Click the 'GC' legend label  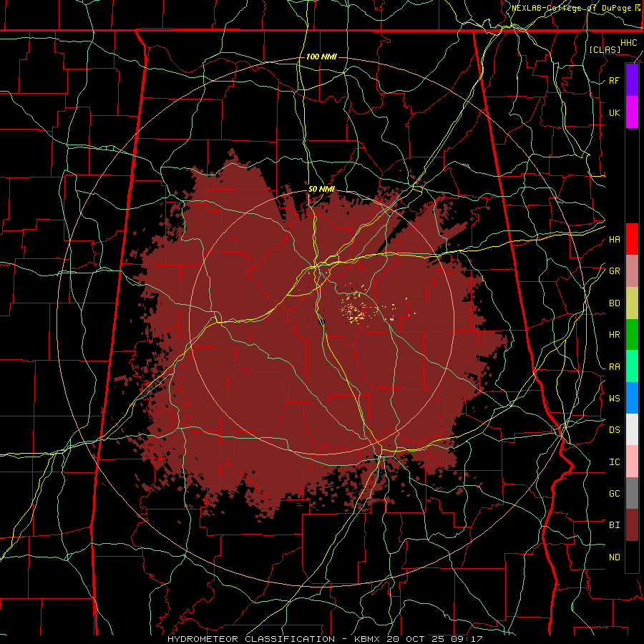click(x=614, y=494)
